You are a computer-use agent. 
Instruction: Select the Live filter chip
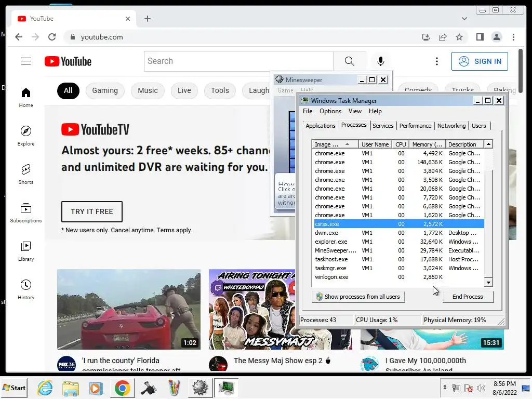pos(184,90)
